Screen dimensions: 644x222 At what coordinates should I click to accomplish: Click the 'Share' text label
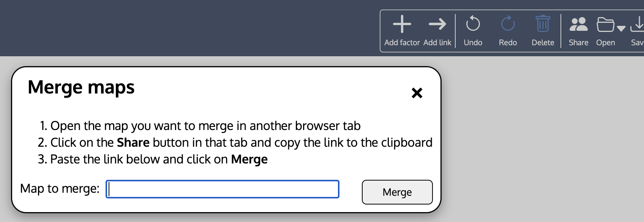[x=579, y=43]
